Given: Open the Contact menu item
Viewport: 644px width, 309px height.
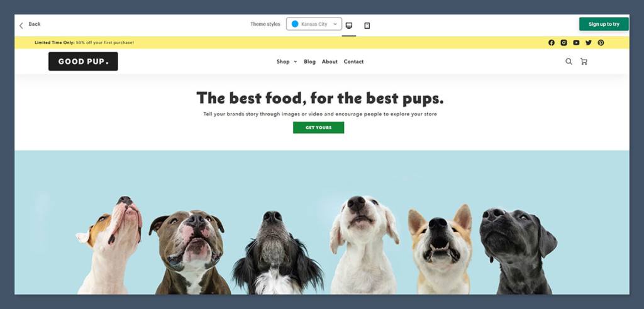Looking at the screenshot, I should (x=353, y=62).
